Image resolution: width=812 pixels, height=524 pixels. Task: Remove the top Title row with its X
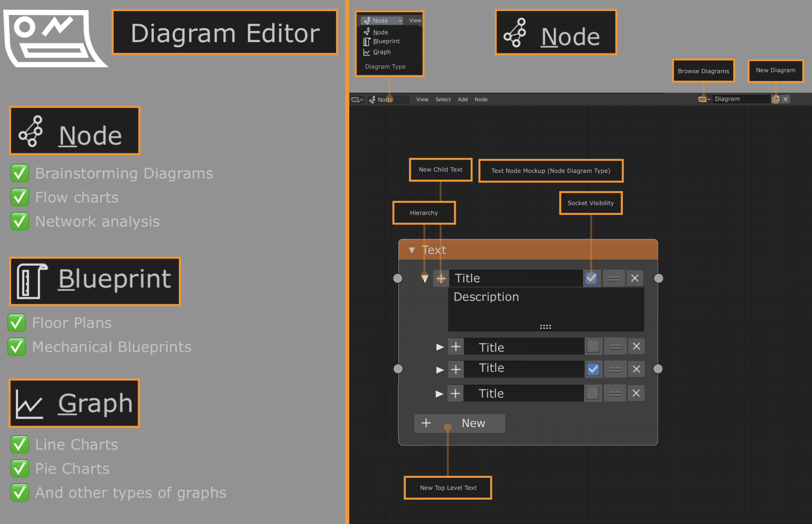(635, 278)
